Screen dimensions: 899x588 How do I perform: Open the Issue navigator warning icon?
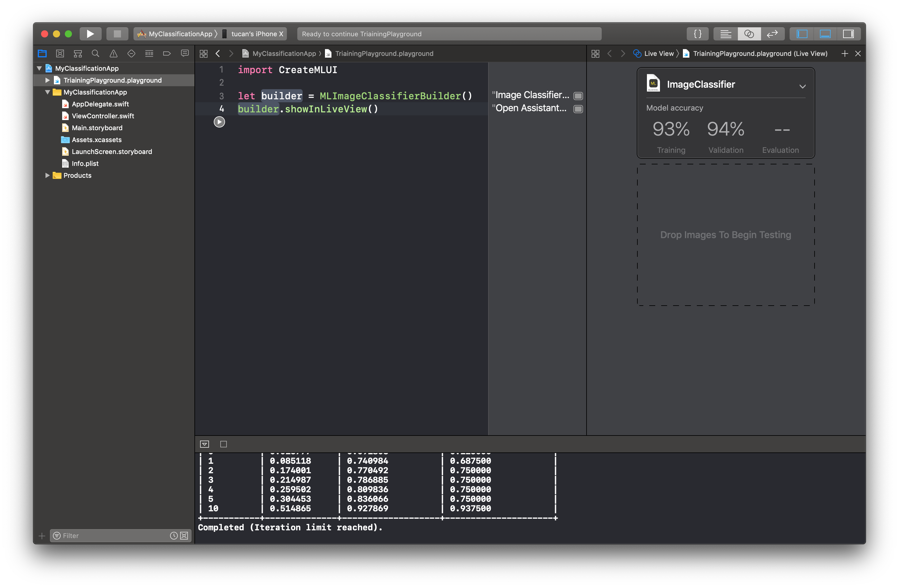coord(113,54)
